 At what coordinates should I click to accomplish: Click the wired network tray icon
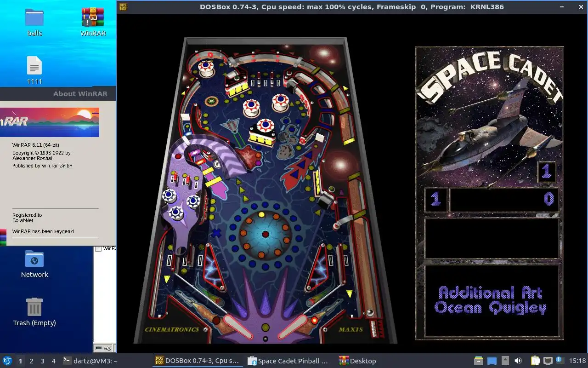click(548, 361)
